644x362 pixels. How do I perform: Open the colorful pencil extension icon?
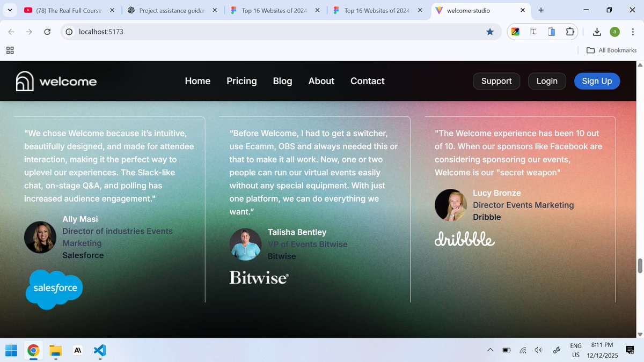click(x=515, y=32)
